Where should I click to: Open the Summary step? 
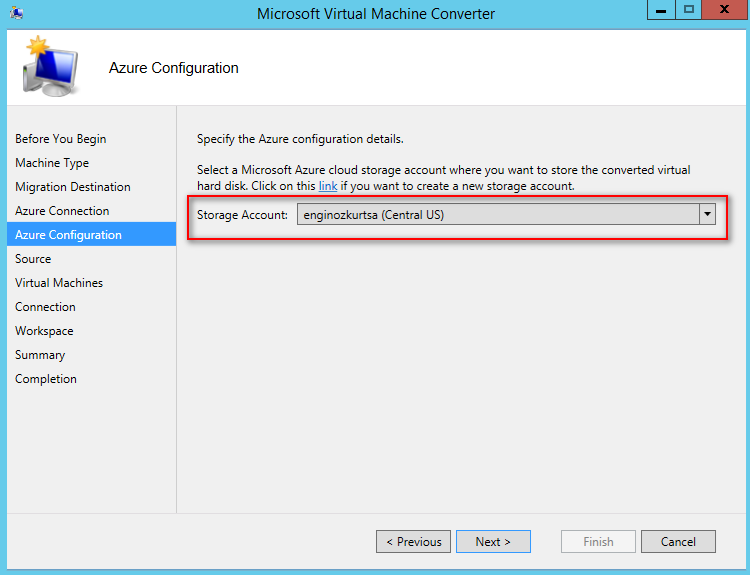click(x=40, y=355)
